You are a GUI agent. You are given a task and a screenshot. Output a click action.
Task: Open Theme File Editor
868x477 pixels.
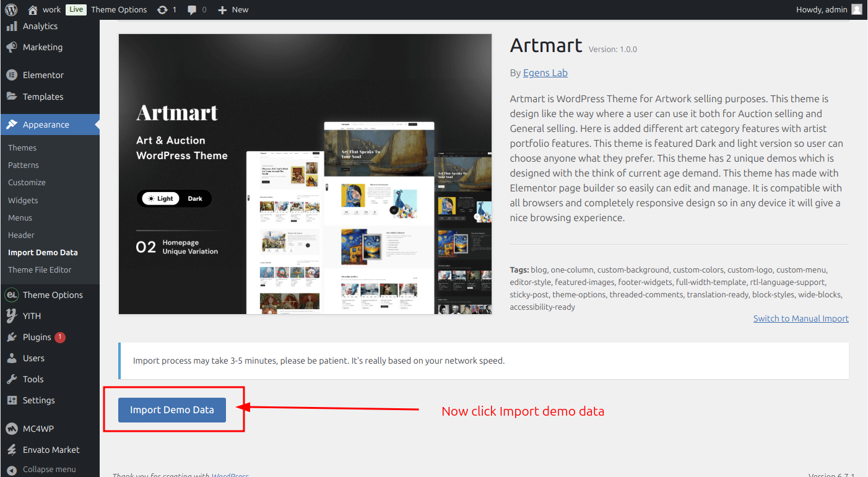click(x=40, y=270)
